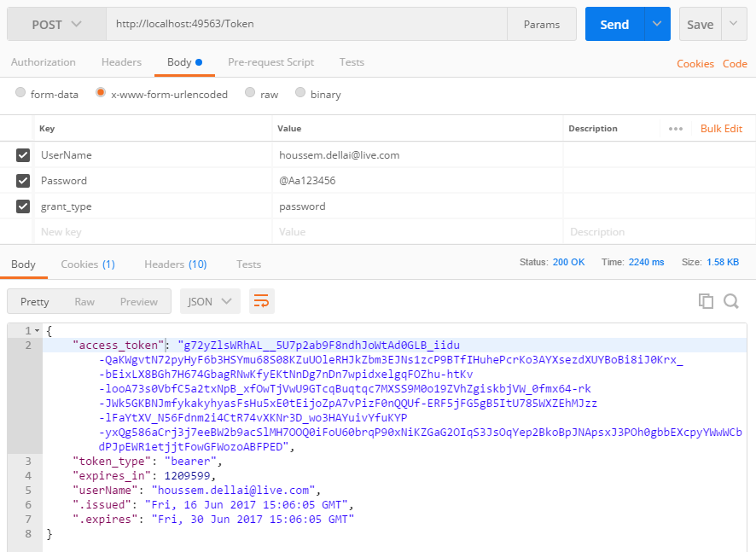Open the JSON format dropdown
Image resolution: width=756 pixels, height=552 pixels.
(x=210, y=301)
